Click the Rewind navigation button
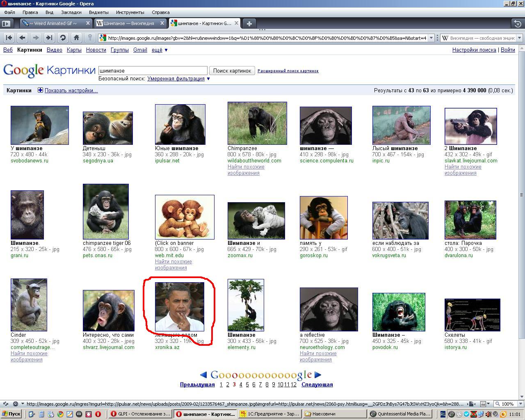The image size is (525, 420). coord(9,38)
